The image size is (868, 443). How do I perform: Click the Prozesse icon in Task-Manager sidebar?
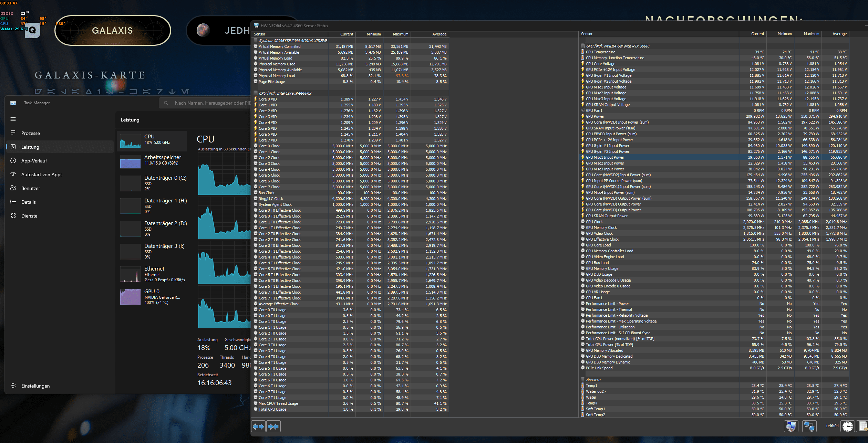[13, 133]
